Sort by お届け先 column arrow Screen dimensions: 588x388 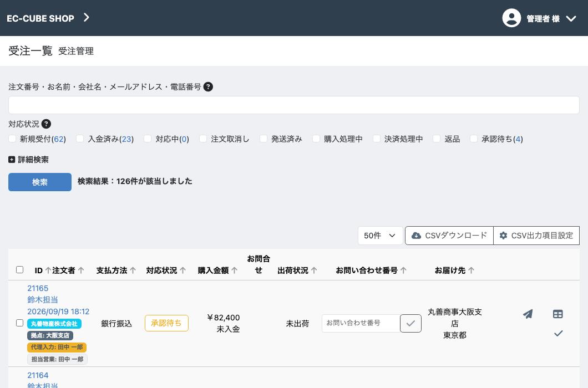tap(472, 270)
